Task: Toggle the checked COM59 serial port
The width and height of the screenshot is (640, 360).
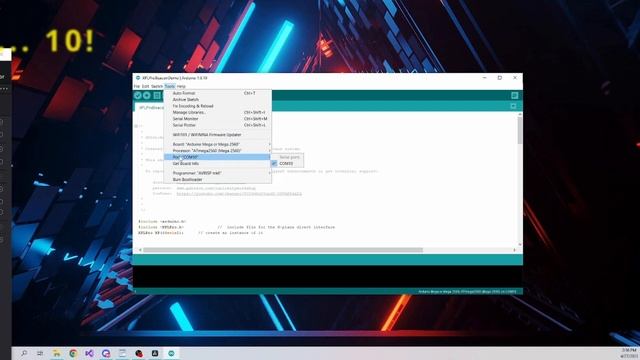Action: click(287, 163)
